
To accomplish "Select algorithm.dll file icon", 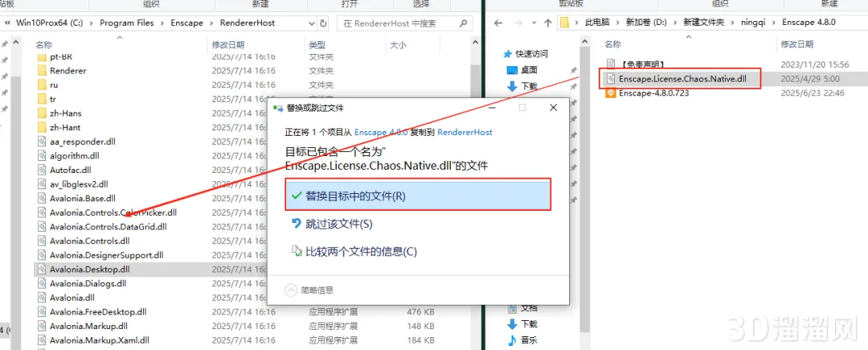I will pos(42,155).
